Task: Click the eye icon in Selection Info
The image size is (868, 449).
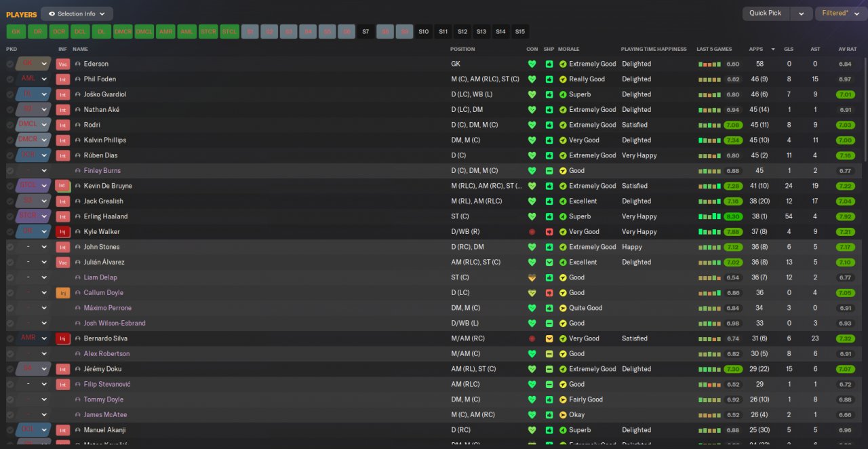Action: (52, 14)
